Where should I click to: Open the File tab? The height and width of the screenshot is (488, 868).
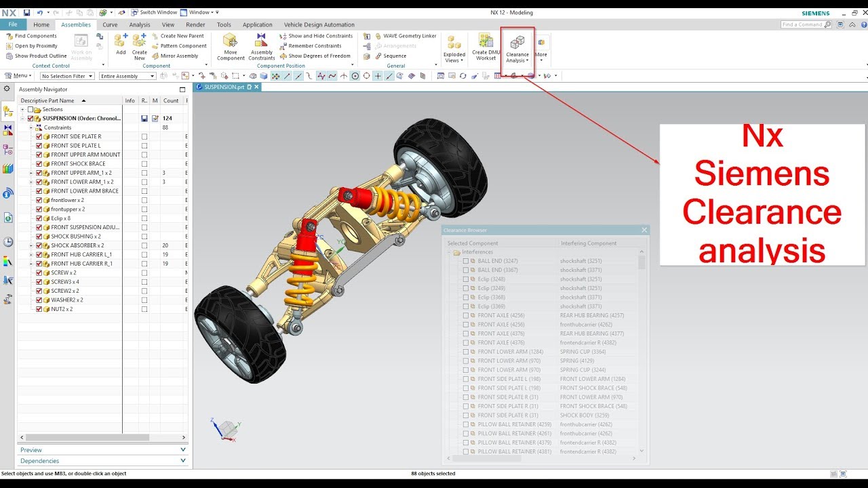point(13,24)
